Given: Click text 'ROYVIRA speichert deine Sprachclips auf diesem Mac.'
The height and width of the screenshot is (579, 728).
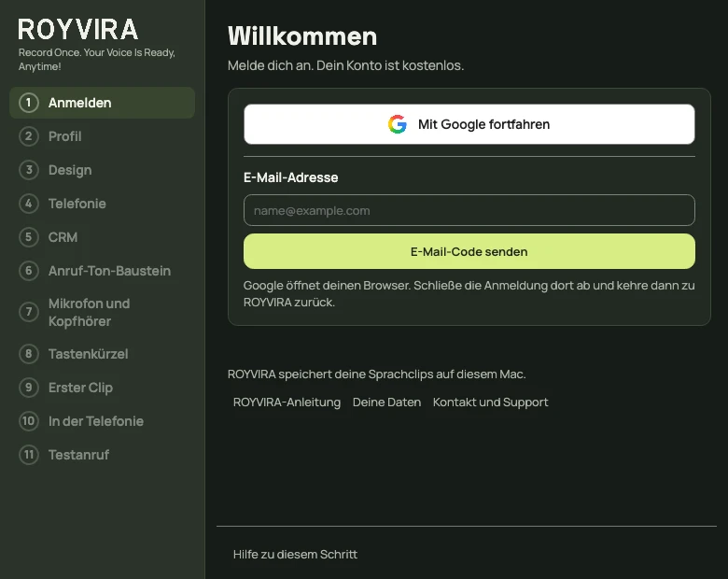Looking at the screenshot, I should (376, 374).
